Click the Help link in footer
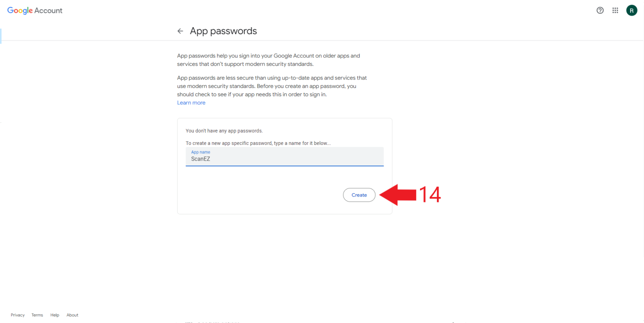This screenshot has height=323, width=644. [55, 315]
